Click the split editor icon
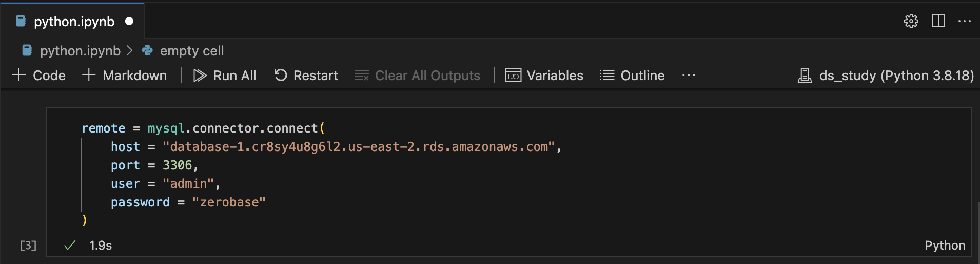The width and height of the screenshot is (980, 264). tap(938, 21)
